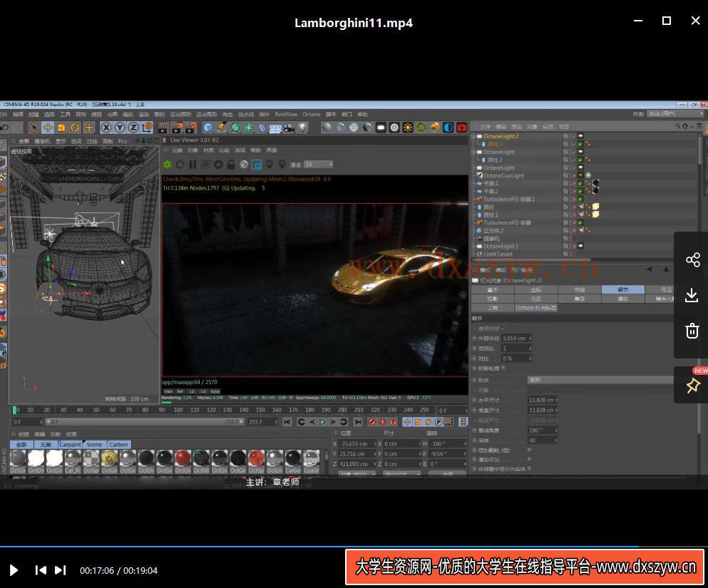
Task: Skip to the next video
Action: coord(61,570)
